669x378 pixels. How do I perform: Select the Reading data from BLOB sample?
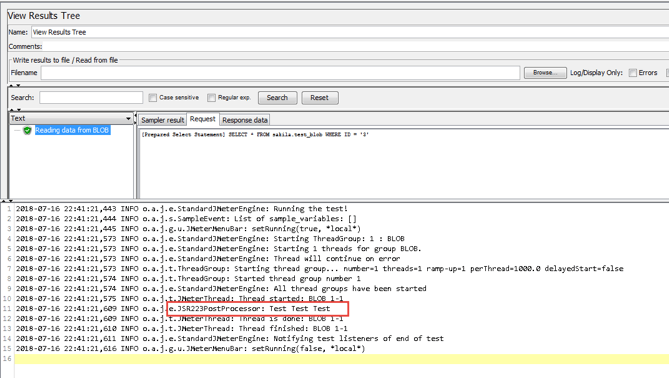point(72,130)
